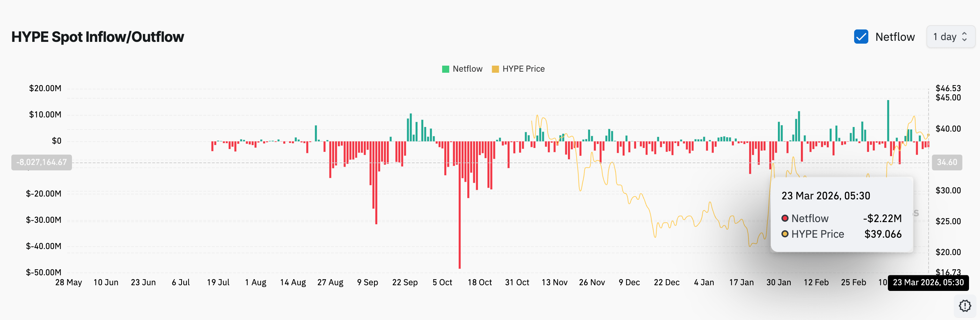Click the HYPE Spot Inflow/Outflow title
The height and width of the screenshot is (320, 980).
(98, 37)
